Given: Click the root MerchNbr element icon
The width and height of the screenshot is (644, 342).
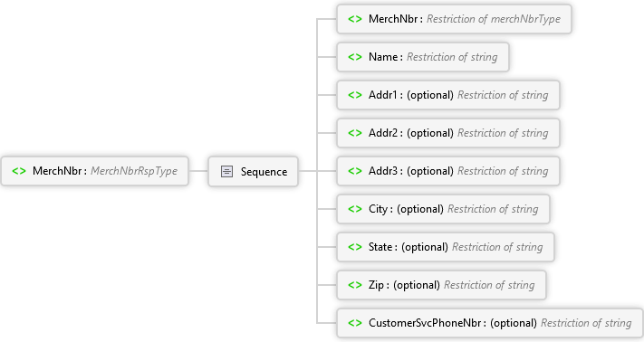Looking at the screenshot, I should point(19,171).
